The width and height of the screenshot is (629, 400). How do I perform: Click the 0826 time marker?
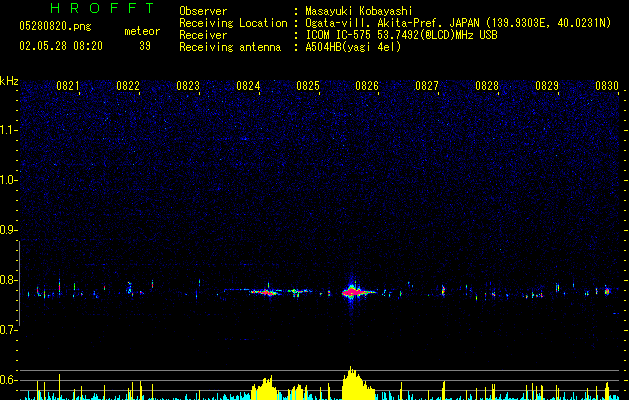click(367, 86)
